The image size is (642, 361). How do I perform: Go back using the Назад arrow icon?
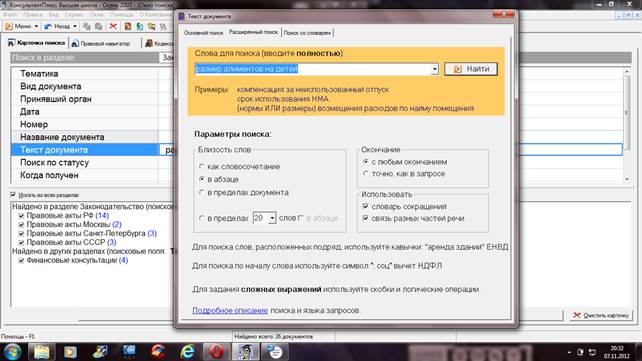coord(48,26)
